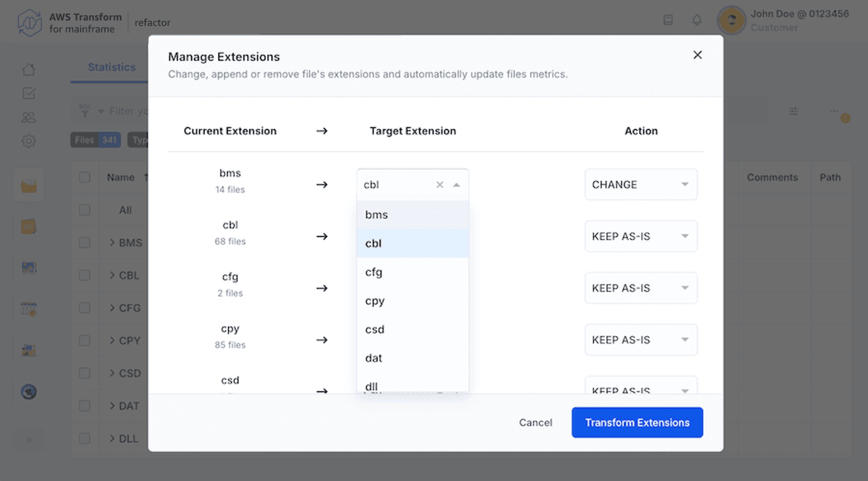868x481 pixels.
Task: Click the filter sliders icon
Action: click(794, 111)
